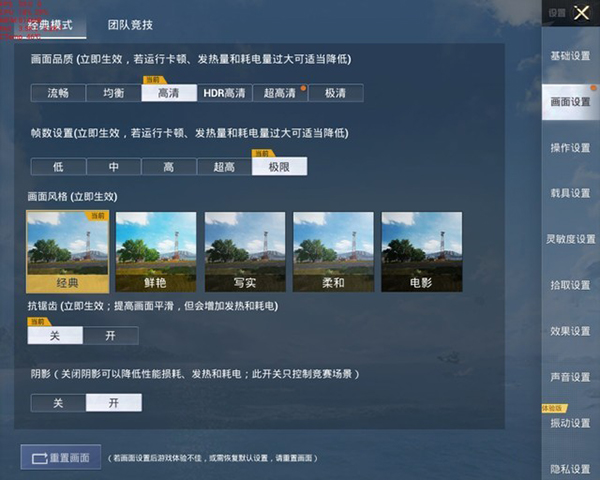Turn shadows off with 关
Viewport: 600px width, 480px height.
coord(58,403)
